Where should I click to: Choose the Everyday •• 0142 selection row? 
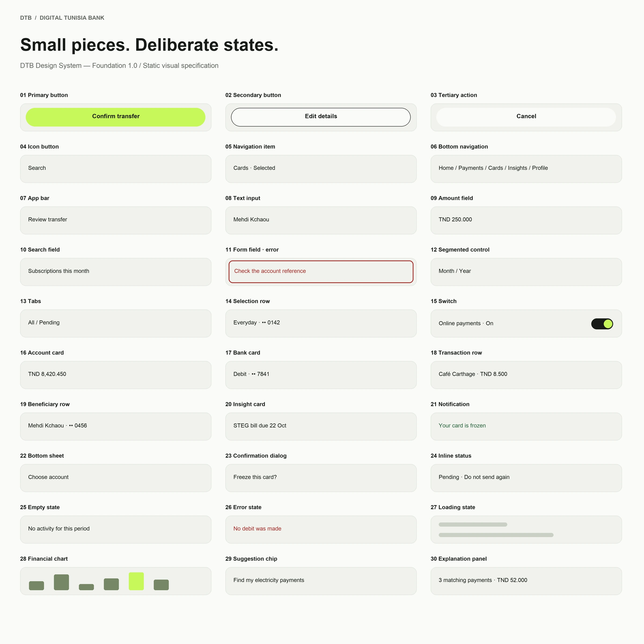tap(321, 323)
